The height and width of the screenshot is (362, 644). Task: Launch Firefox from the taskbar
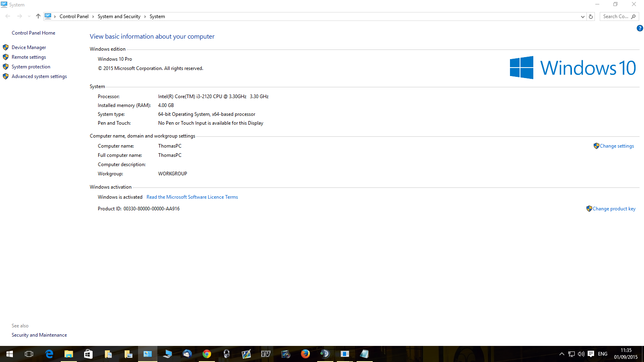tap(305, 354)
